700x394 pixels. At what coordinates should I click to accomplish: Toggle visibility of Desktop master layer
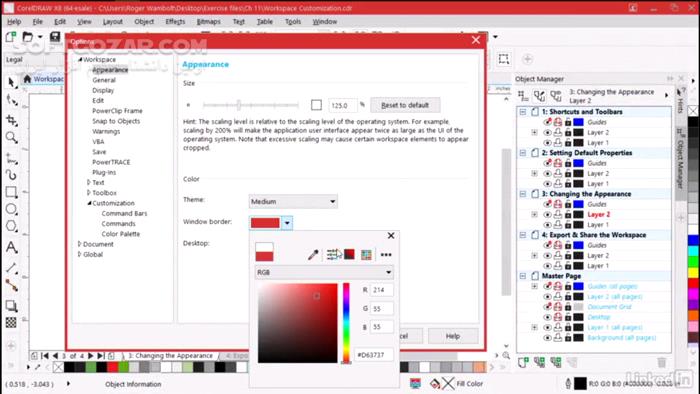[x=547, y=317]
